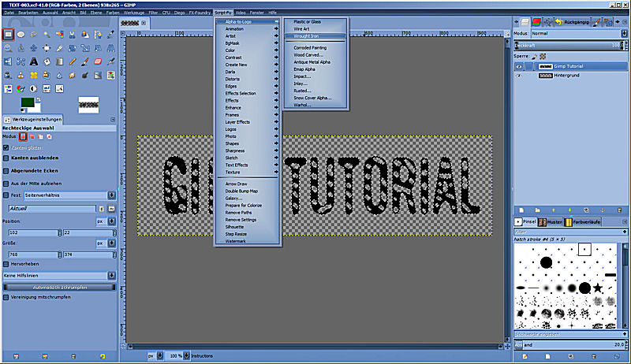Create a new layer with bottom-left layers button
The height and width of the screenshot is (364, 631).
coord(521,210)
